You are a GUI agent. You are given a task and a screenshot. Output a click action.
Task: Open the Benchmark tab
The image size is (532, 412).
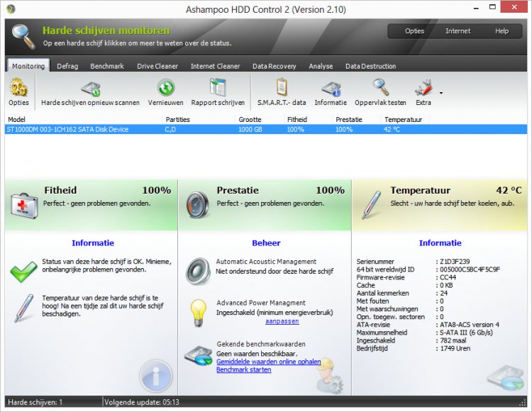click(x=106, y=66)
